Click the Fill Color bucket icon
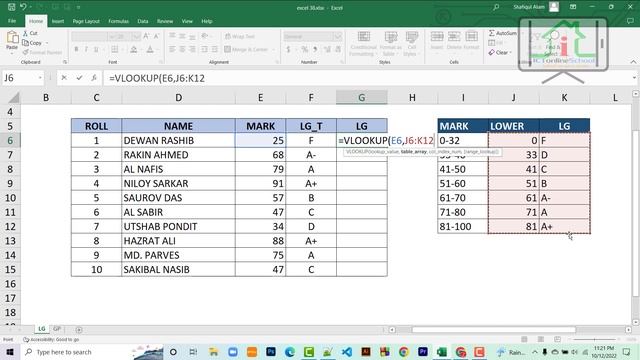The height and width of the screenshot is (360, 640). (133, 49)
